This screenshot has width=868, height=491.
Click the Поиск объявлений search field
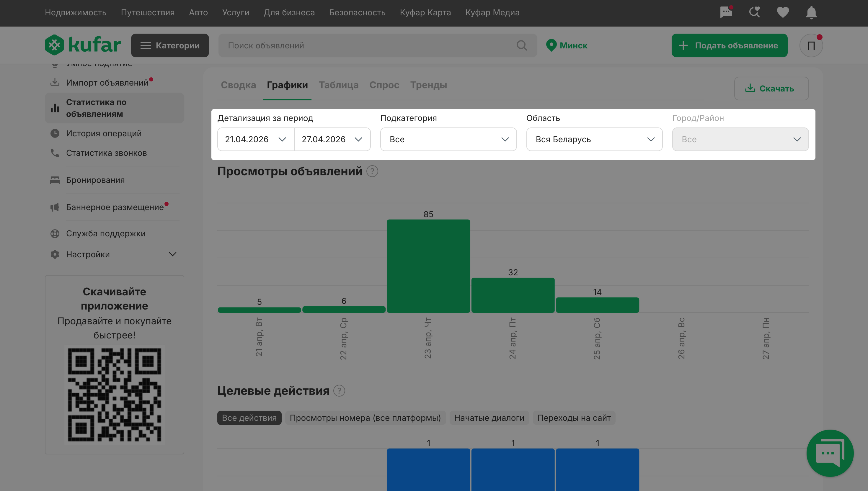pos(378,45)
